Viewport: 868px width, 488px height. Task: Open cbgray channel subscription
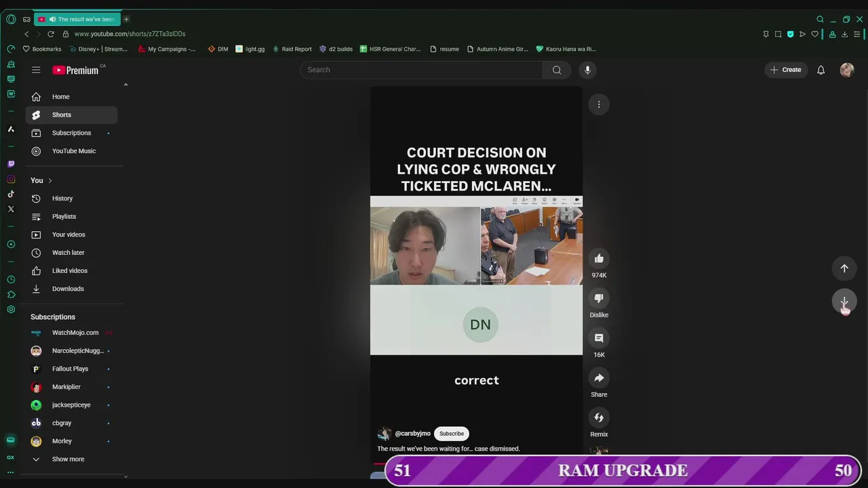71,423
